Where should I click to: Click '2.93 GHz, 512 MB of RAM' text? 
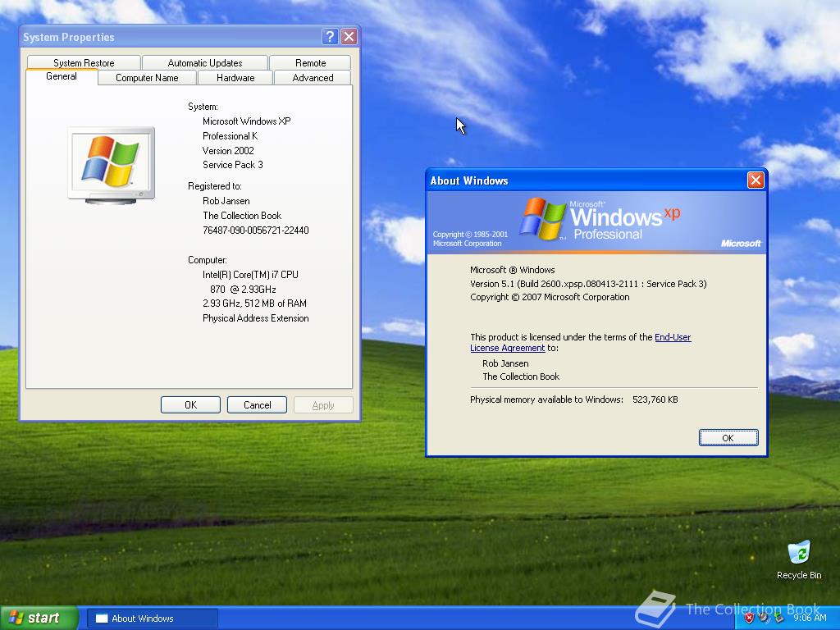254,304
